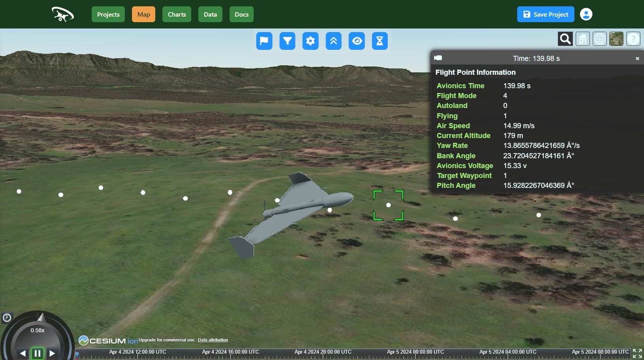Open the Docs tab
The height and width of the screenshot is (360, 644).
click(241, 14)
